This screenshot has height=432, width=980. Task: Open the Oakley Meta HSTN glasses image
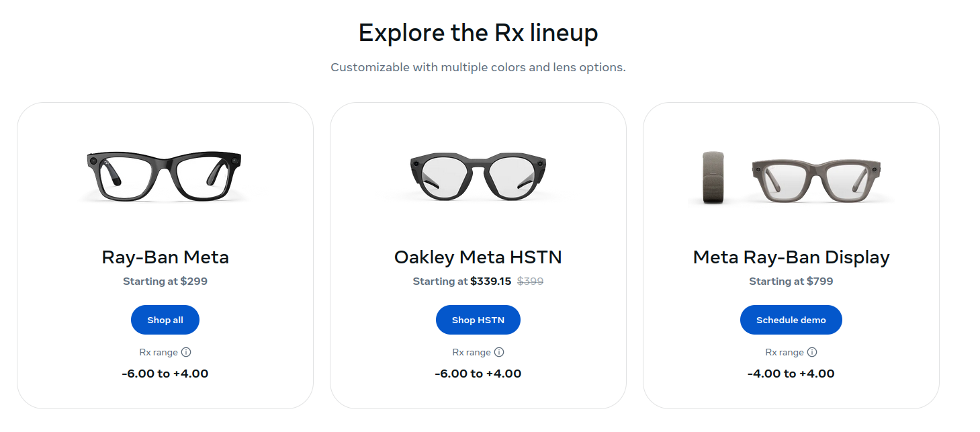pyautogui.click(x=478, y=175)
